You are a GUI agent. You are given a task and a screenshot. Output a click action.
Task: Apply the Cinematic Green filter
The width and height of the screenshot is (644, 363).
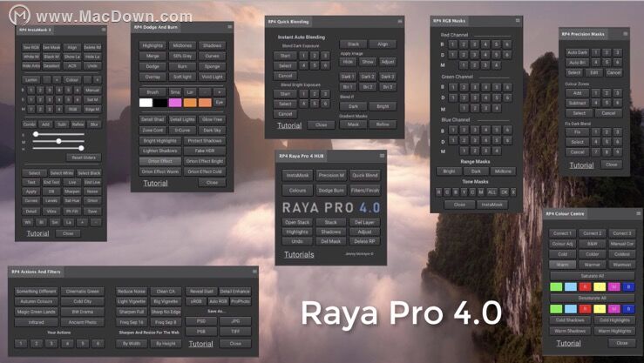[83, 292]
